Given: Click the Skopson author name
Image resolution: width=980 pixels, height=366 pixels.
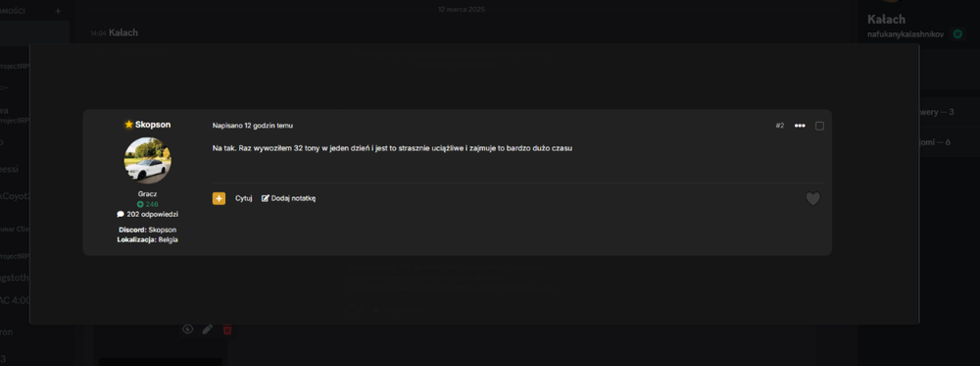Looking at the screenshot, I should pyautogui.click(x=153, y=125).
